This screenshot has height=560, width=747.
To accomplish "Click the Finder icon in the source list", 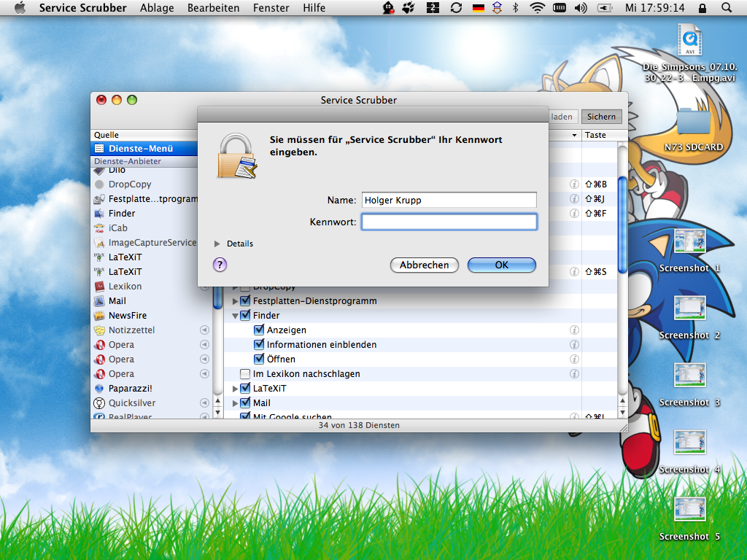I will (99, 214).
